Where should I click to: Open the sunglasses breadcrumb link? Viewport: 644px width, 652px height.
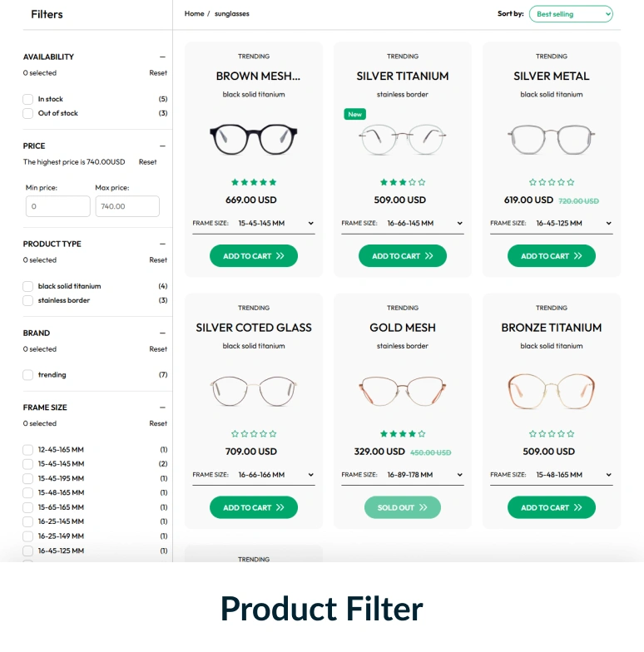[231, 13]
